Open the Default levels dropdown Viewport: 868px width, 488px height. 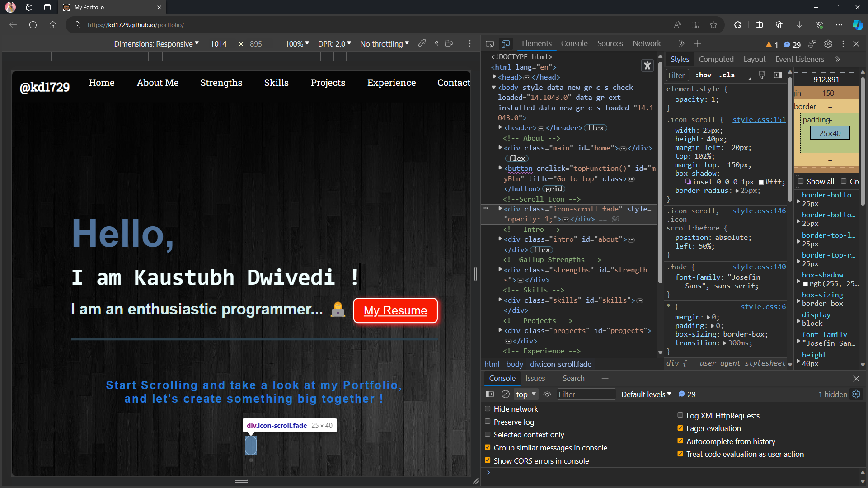point(646,394)
